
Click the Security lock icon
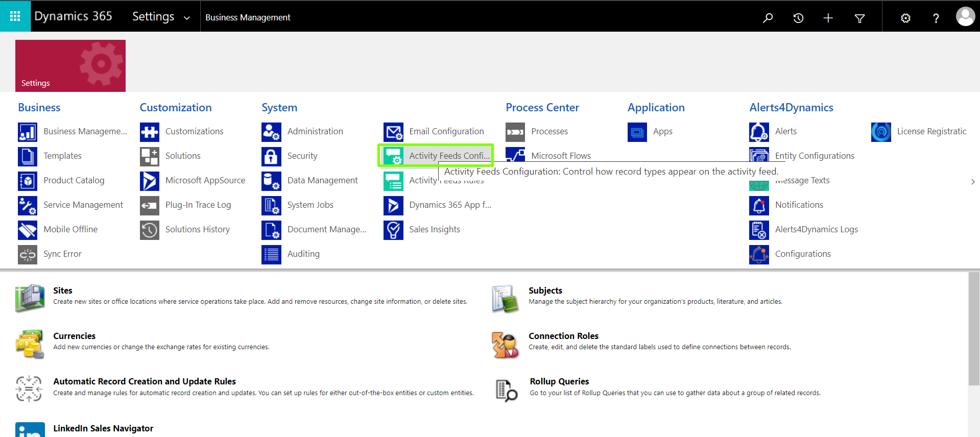[271, 156]
